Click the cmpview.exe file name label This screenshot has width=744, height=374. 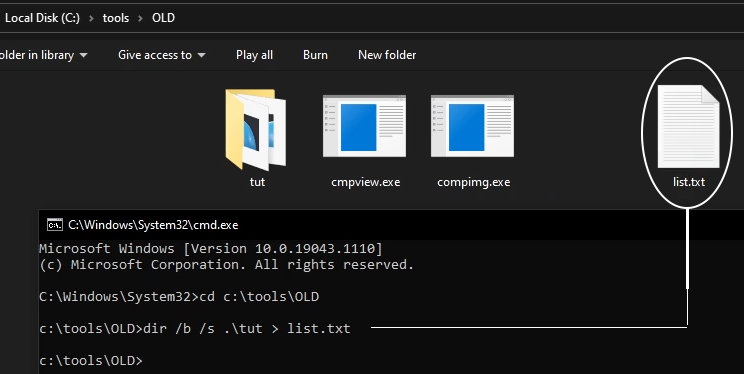(365, 182)
